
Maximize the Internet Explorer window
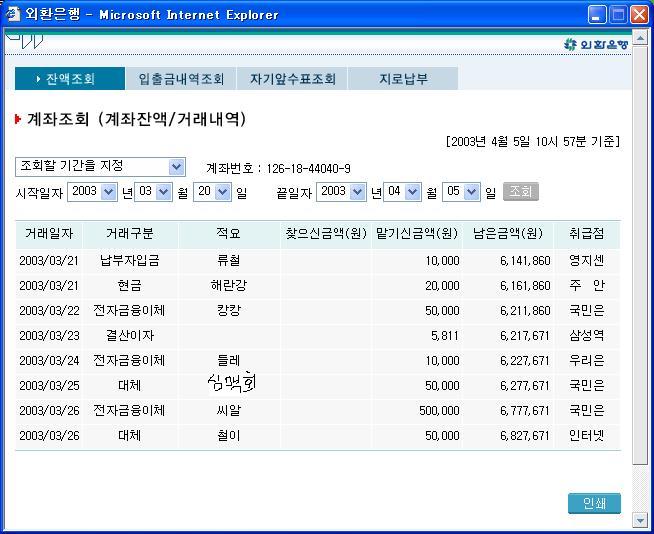619,14
